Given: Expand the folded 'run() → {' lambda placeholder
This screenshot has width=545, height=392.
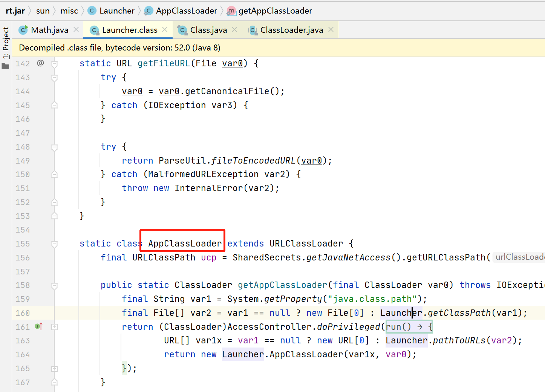Looking at the screenshot, I should (409, 327).
